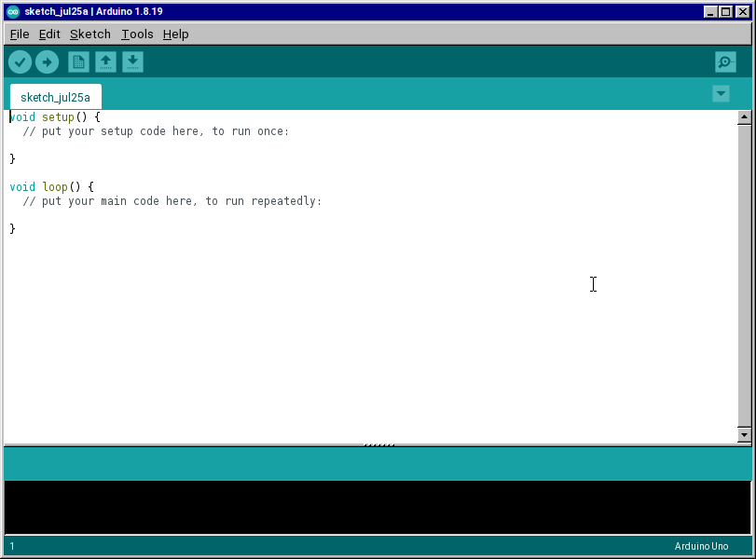
Task: Click the closing brace after the setup comment
Action: (12, 158)
